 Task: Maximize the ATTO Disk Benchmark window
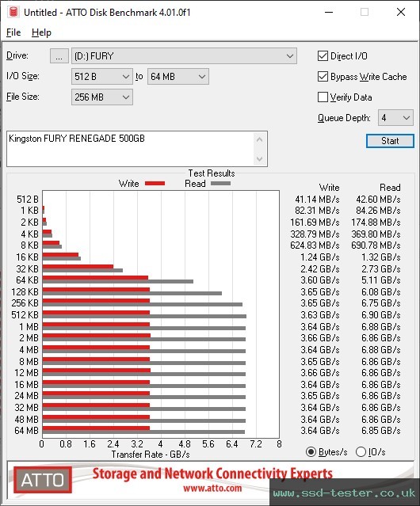point(365,12)
